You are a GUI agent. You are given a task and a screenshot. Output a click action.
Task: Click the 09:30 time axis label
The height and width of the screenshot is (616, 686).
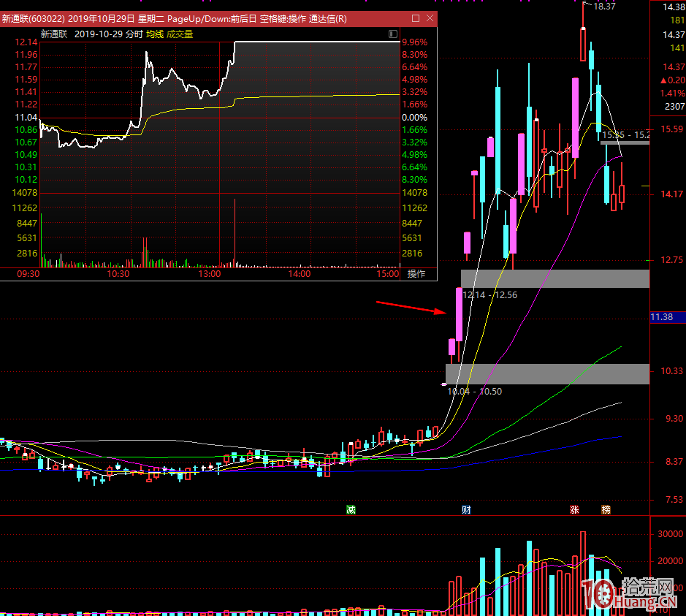point(28,274)
